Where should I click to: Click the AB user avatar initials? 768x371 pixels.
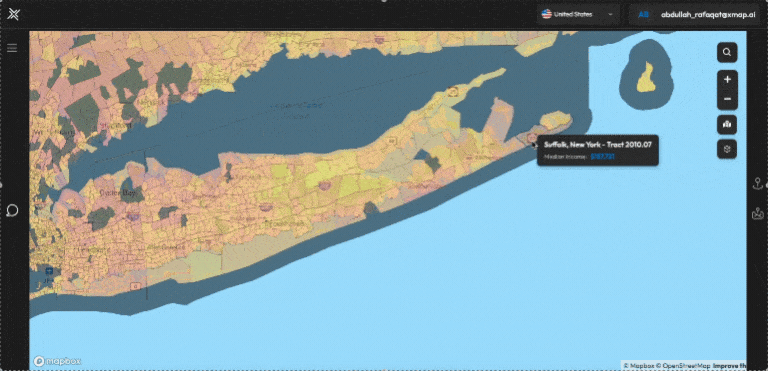(x=643, y=15)
